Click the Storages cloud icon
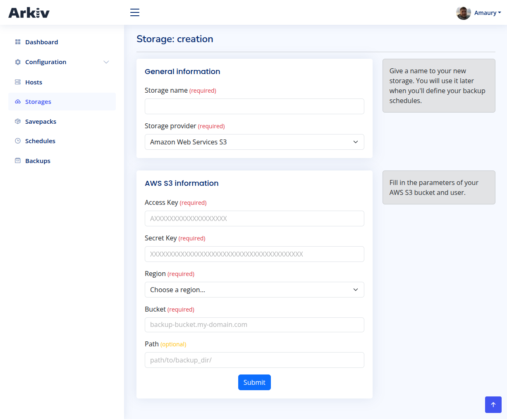 click(x=18, y=102)
